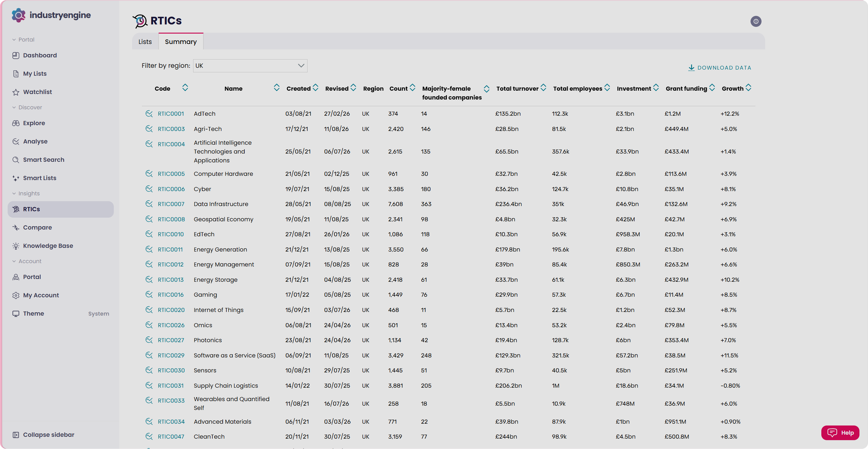Sort by Growth column arrows
The image size is (868, 449).
(x=748, y=88)
